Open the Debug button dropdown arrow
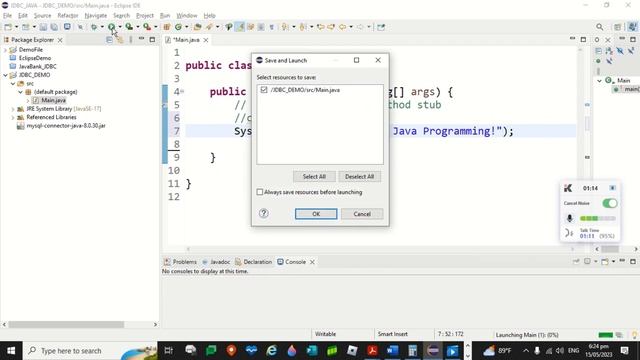The width and height of the screenshot is (640, 360). pos(102,27)
